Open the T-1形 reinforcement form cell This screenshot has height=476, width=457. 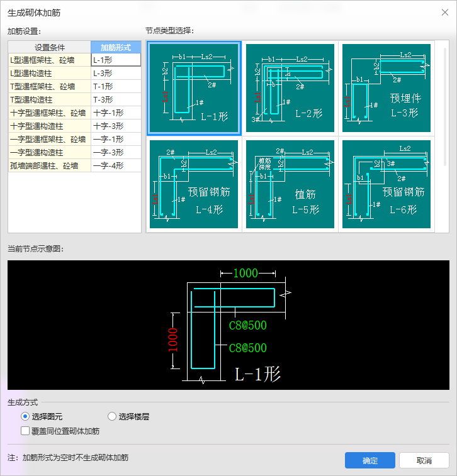click(x=116, y=87)
